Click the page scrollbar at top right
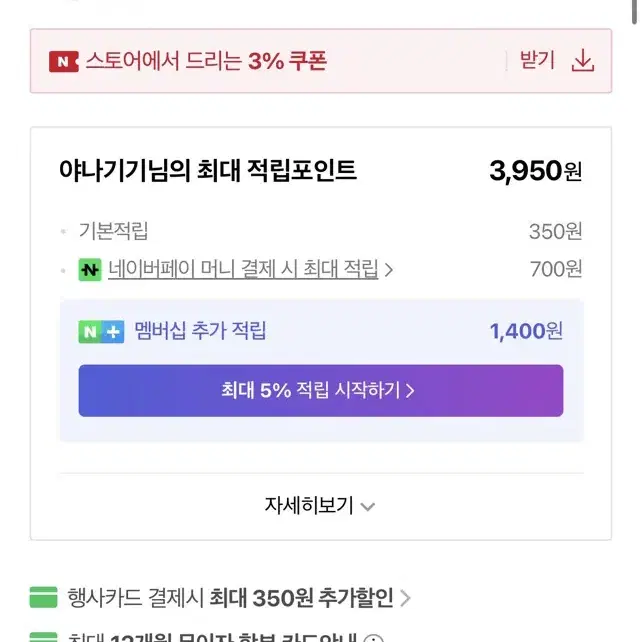The width and height of the screenshot is (642, 642). (x=634, y=12)
